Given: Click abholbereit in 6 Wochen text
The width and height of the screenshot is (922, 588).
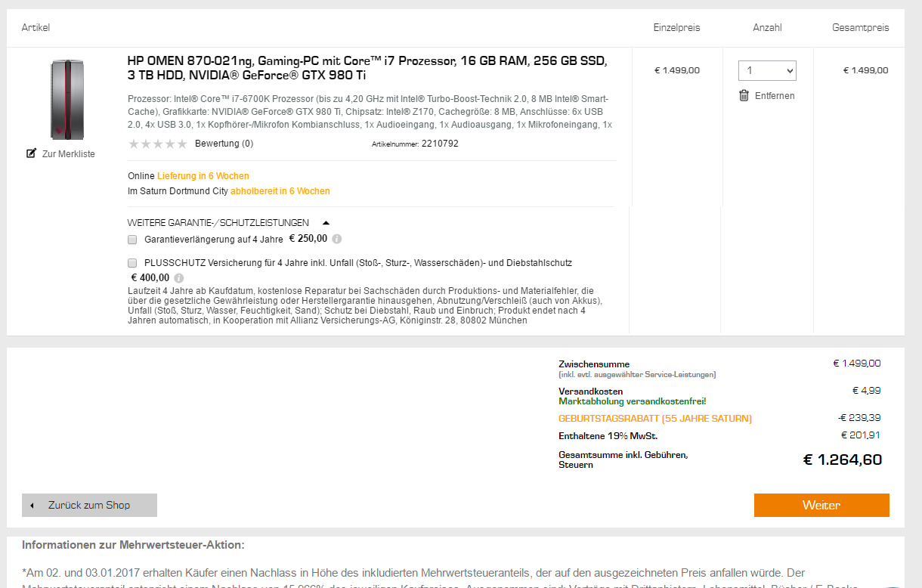Looking at the screenshot, I should tap(280, 191).
